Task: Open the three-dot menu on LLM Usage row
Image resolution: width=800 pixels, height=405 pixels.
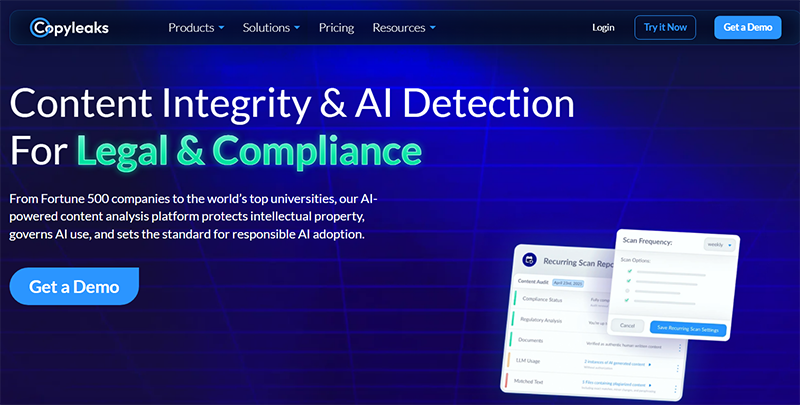Action: (x=678, y=368)
